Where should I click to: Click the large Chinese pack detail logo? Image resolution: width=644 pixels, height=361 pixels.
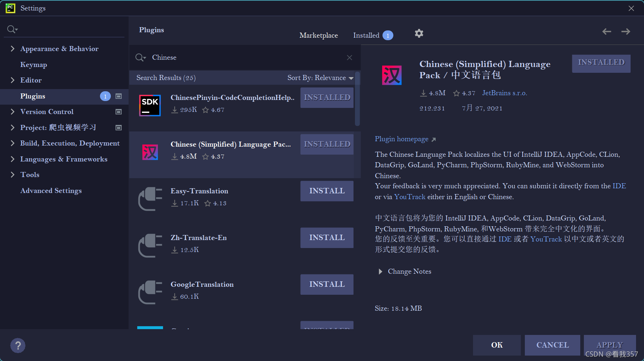click(x=392, y=75)
